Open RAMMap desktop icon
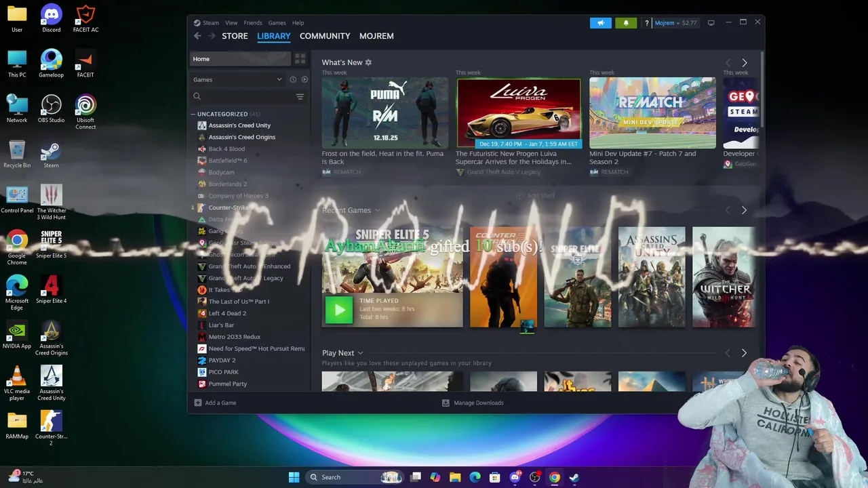The width and height of the screenshot is (868, 488). 17,425
